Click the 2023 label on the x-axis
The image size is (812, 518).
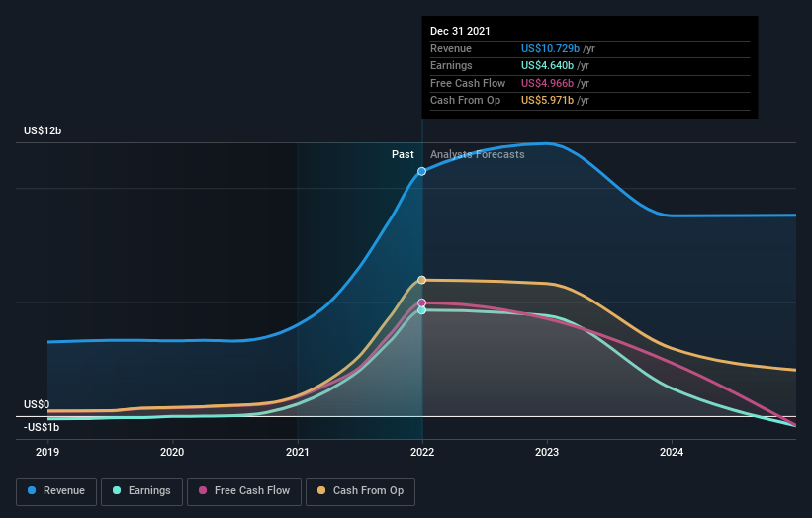pyautogui.click(x=547, y=453)
